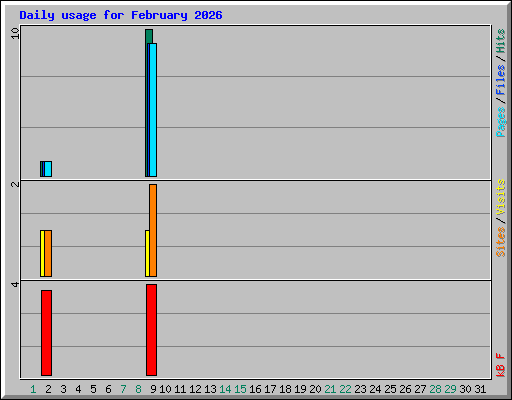This screenshot has width=512, height=400.
Task: Click day '19' on the x-axis
Action: coord(300,389)
